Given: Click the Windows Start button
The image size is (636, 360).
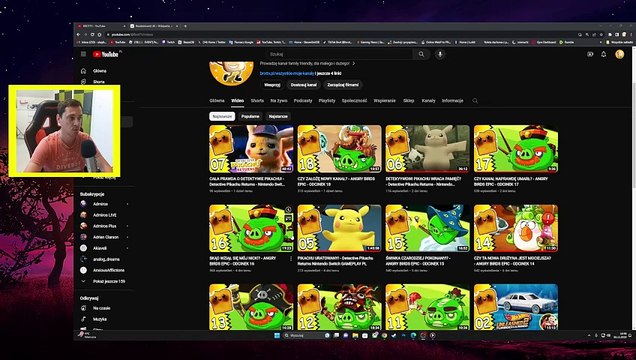Looking at the screenshot, I should click(277, 336).
